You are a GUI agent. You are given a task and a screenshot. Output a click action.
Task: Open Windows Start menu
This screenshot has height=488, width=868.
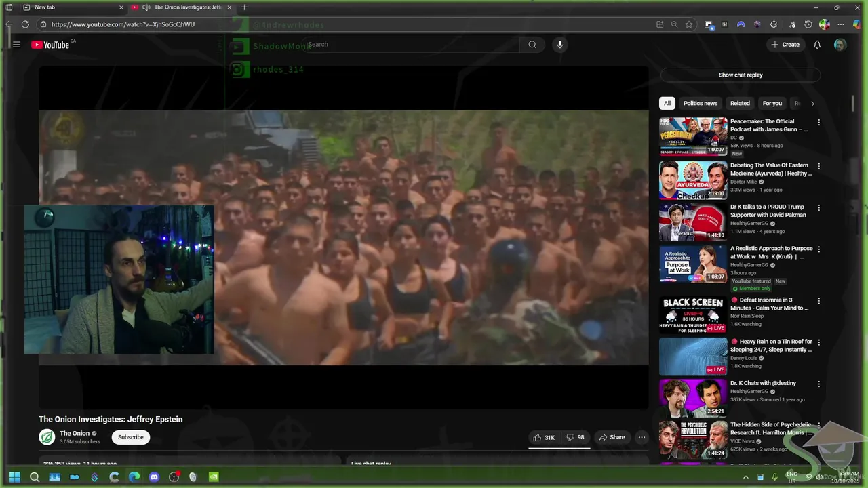14,477
